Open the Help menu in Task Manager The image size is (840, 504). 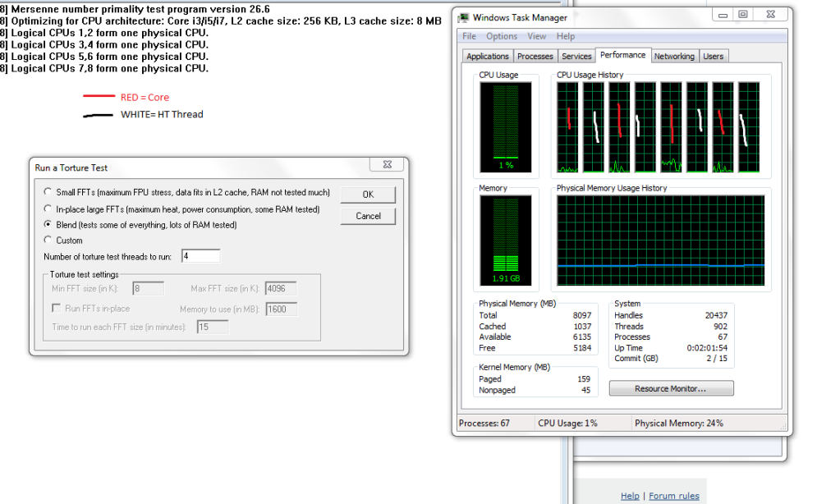coord(566,36)
